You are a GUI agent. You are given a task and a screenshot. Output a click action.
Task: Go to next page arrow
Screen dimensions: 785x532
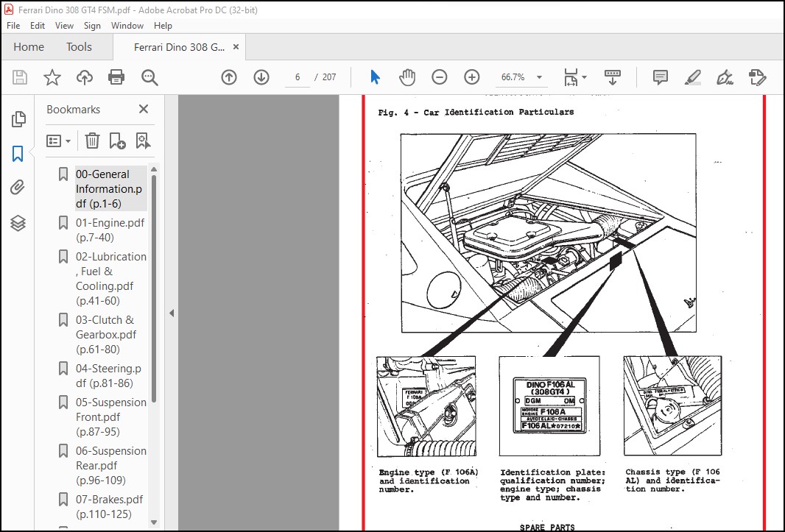coord(261,77)
